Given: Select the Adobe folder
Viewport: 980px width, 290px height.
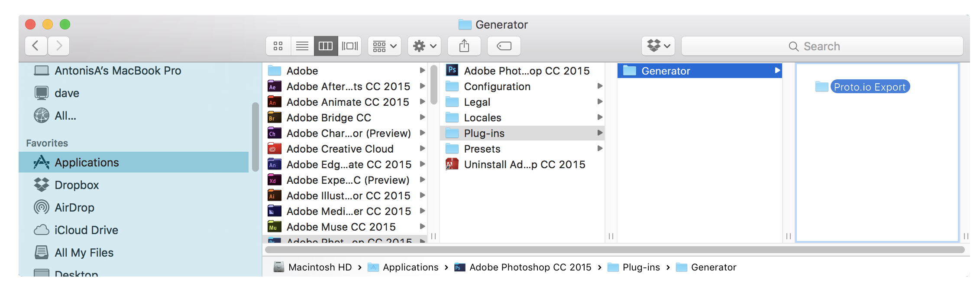Looking at the screenshot, I should pos(345,71).
